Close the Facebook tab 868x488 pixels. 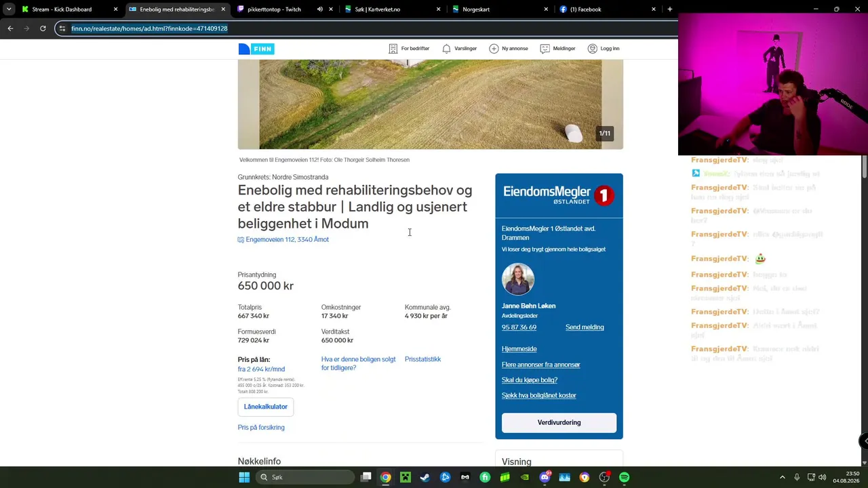click(654, 9)
